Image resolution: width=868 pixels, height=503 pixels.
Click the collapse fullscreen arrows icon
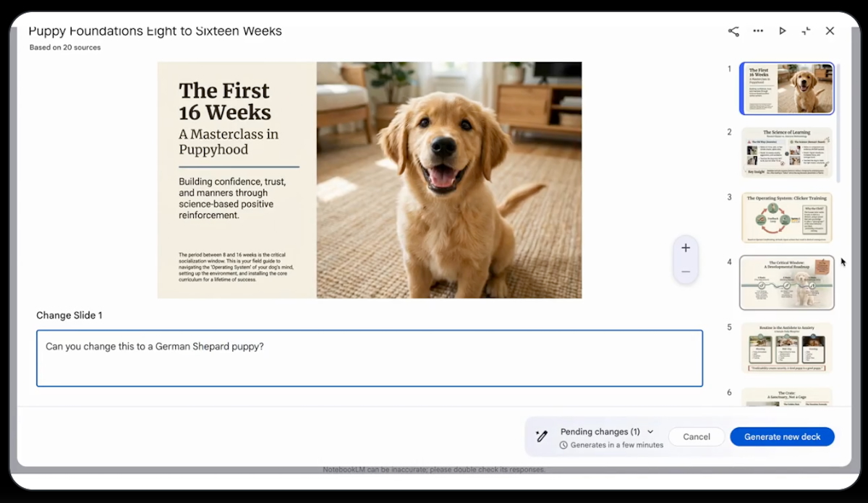tap(806, 31)
